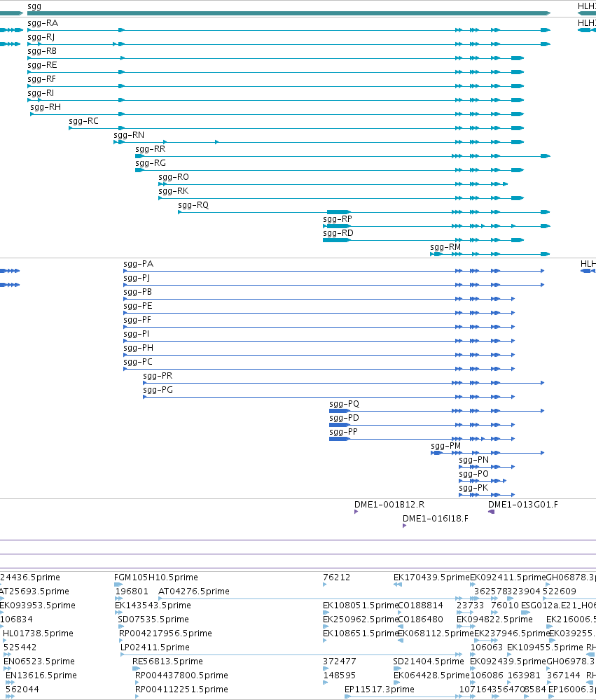Click the sgg gene span bar
Viewport: 596px width, 700px height.
coord(289,13)
